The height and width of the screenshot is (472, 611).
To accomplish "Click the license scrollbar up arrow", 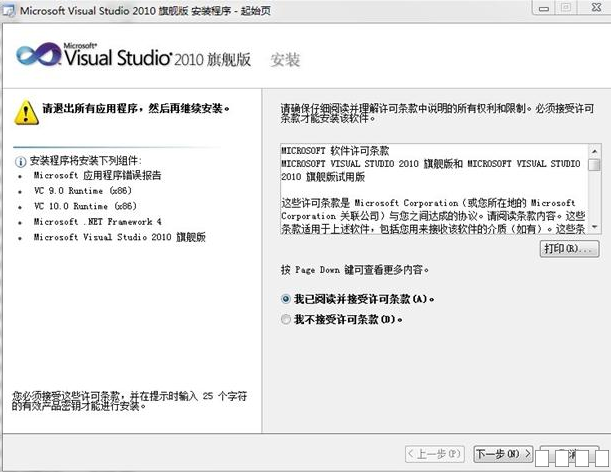I will 594,151.
